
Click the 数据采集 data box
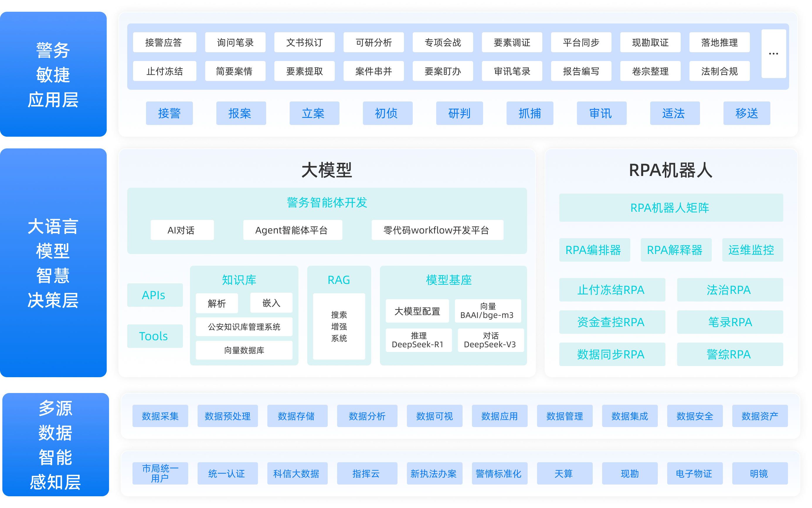160,416
